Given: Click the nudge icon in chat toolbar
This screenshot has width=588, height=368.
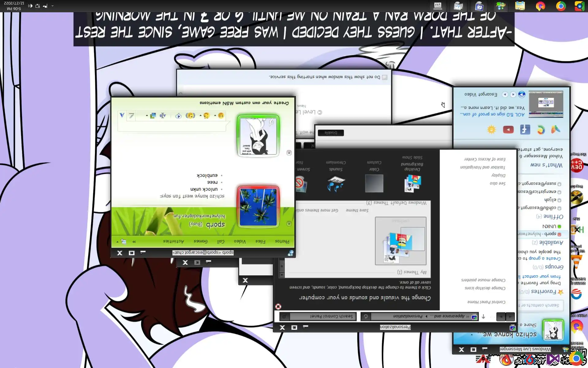Looking at the screenshot, I should click(x=190, y=116).
